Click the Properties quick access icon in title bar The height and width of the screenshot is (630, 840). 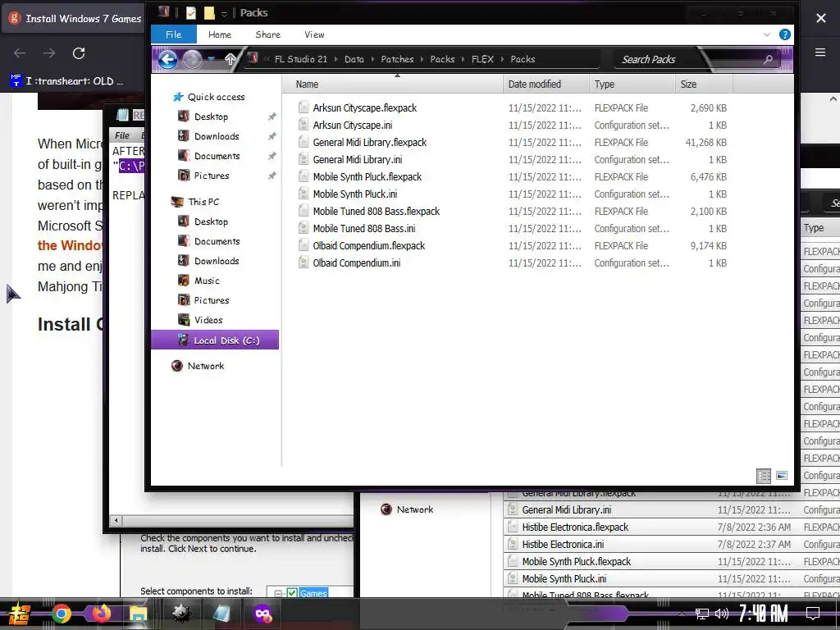click(190, 12)
